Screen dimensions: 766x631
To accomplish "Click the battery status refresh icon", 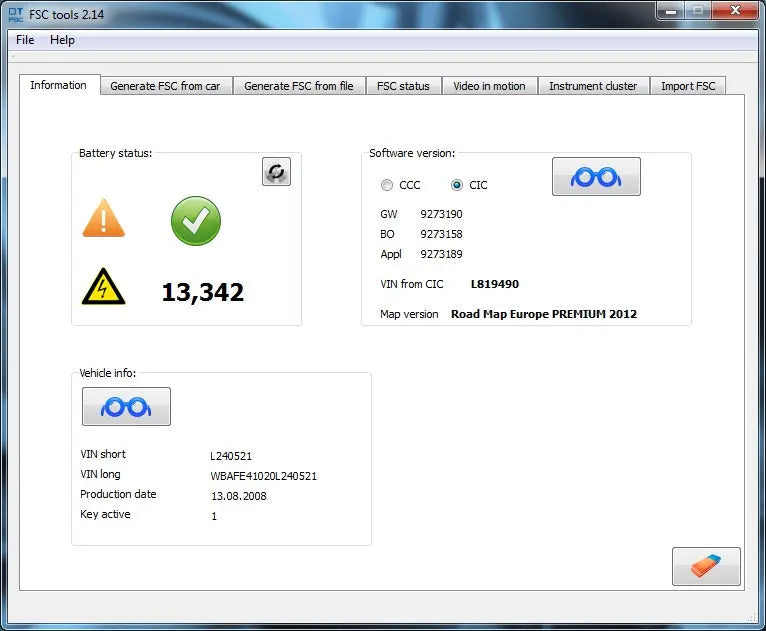I will 276,172.
